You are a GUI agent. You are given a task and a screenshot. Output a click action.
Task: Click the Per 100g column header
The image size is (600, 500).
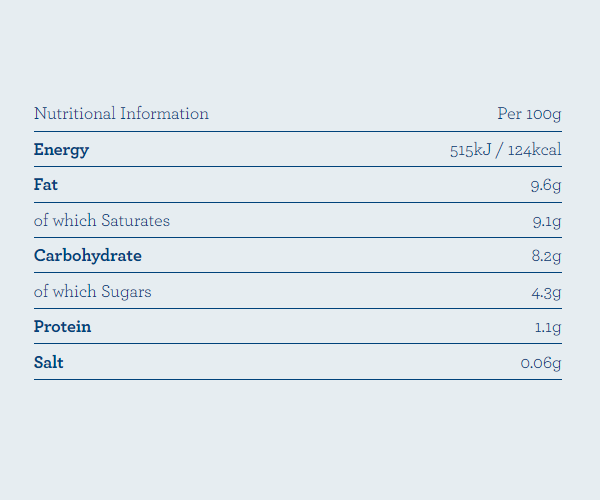click(x=529, y=114)
